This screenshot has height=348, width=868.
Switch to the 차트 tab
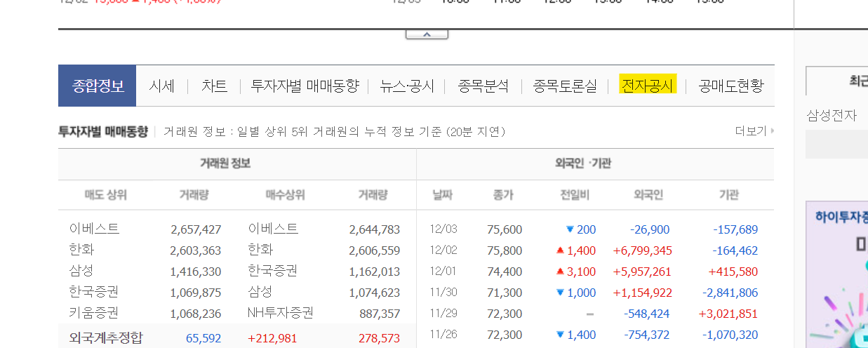coord(215,86)
